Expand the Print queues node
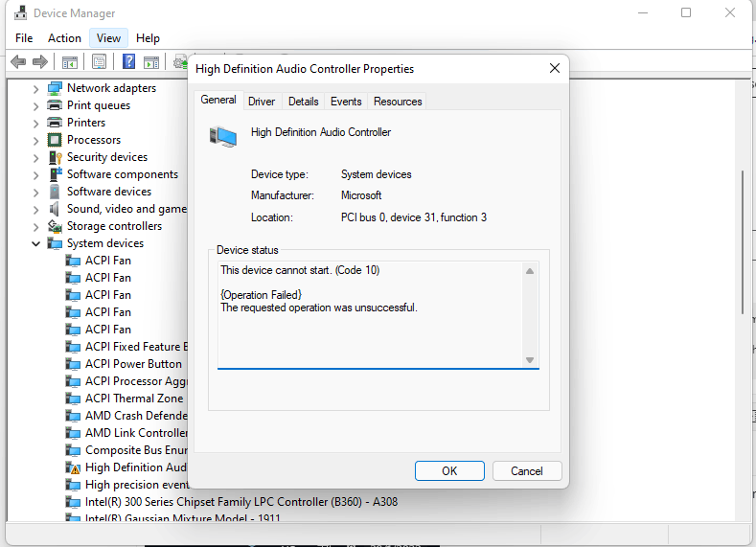Viewport: 756px width, 547px height. coord(35,105)
